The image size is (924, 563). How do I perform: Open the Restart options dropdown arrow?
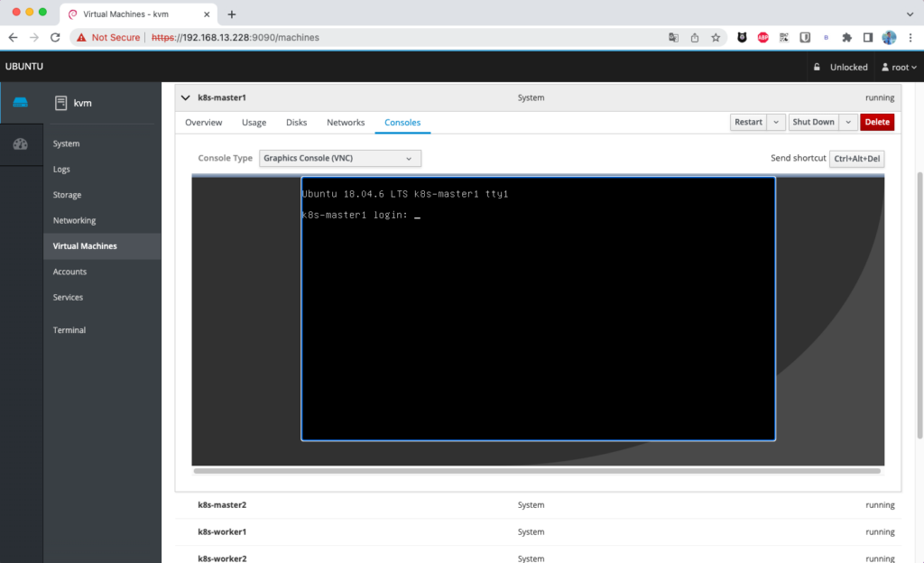point(776,122)
